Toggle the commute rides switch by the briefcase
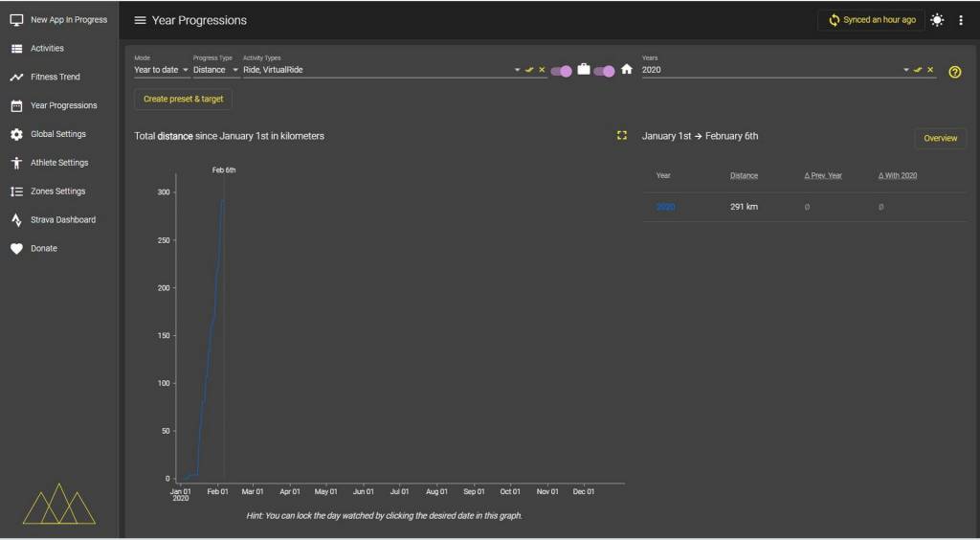The height and width of the screenshot is (540, 980). 562,70
